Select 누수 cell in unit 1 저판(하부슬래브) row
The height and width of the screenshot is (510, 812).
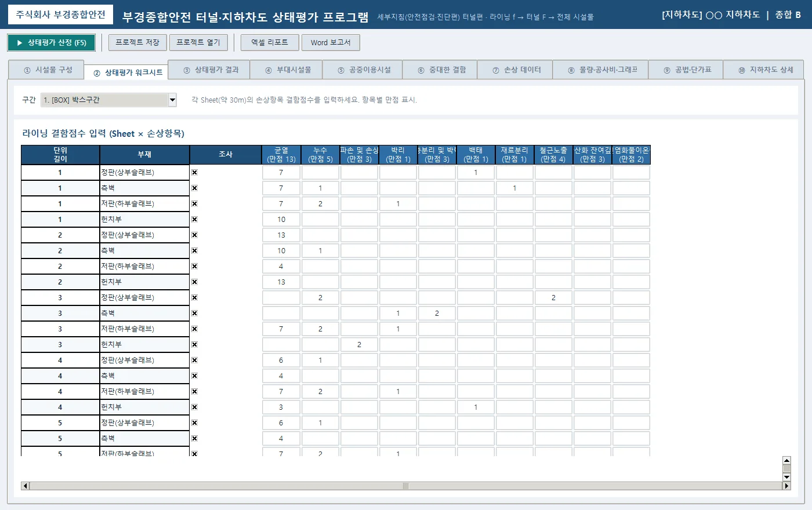[320, 204]
